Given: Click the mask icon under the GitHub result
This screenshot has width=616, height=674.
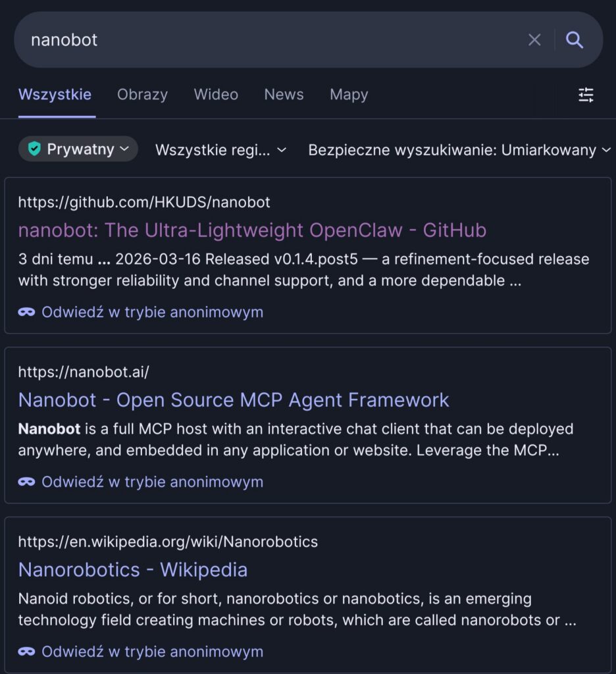Looking at the screenshot, I should tap(26, 312).
